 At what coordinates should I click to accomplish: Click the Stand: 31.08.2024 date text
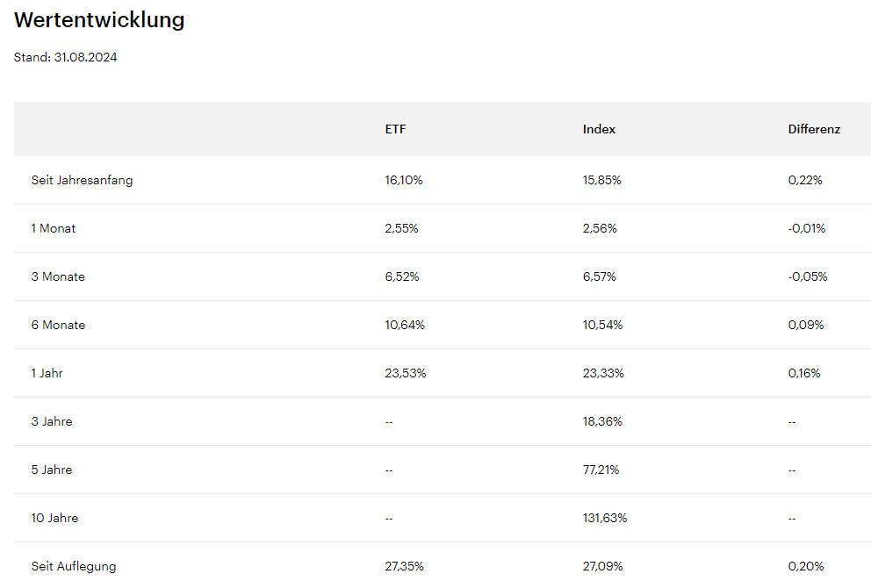tap(65, 58)
